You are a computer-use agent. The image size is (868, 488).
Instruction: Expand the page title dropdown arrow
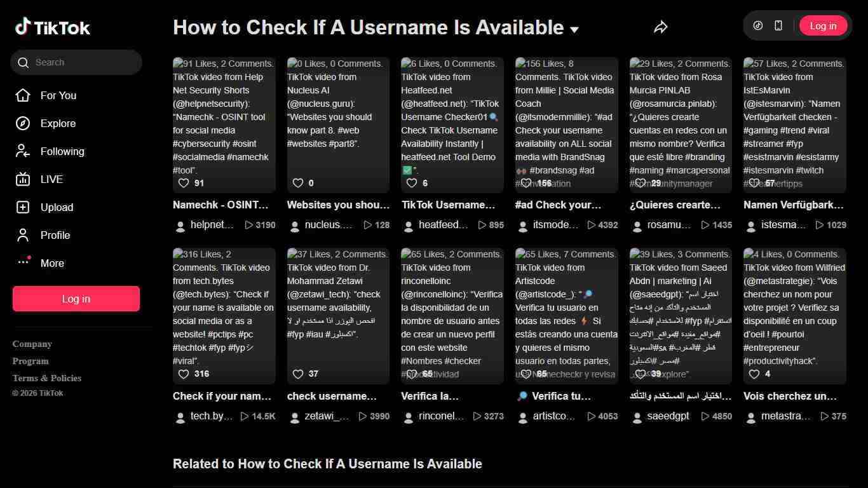(575, 30)
